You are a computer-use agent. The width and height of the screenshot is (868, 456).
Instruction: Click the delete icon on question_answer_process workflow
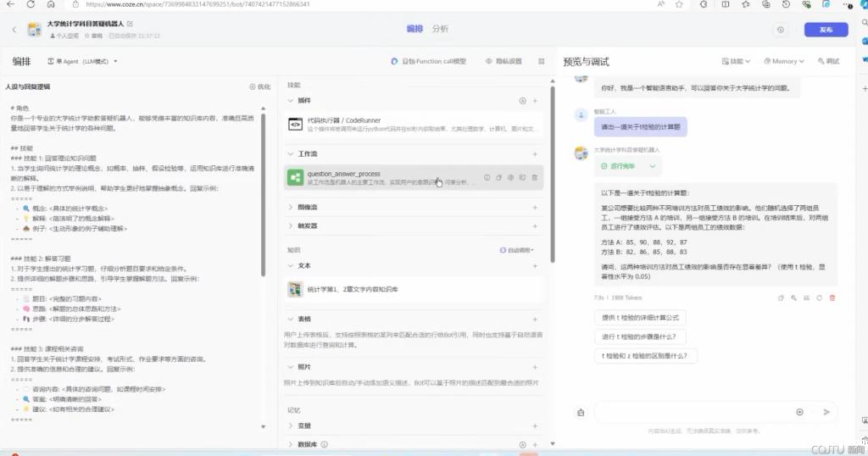pyautogui.click(x=535, y=177)
